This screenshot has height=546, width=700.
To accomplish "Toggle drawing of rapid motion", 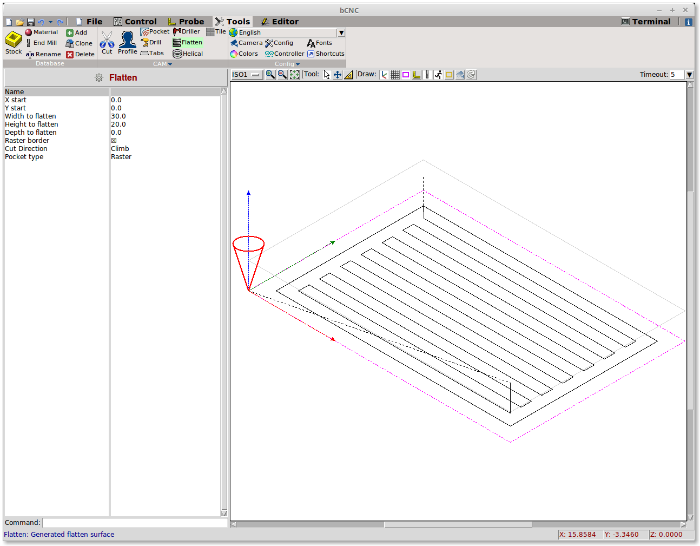I will pos(438,75).
